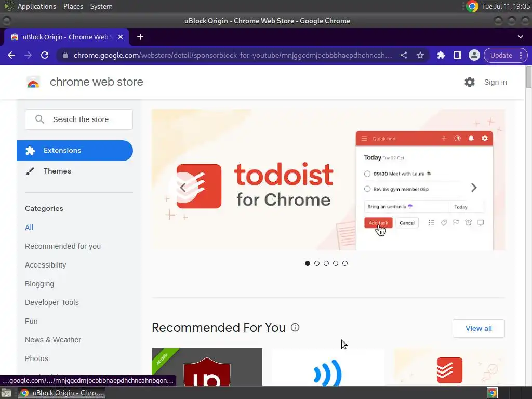Open the blue sound-wave extension card
This screenshot has width=532, height=399.
click(x=328, y=367)
